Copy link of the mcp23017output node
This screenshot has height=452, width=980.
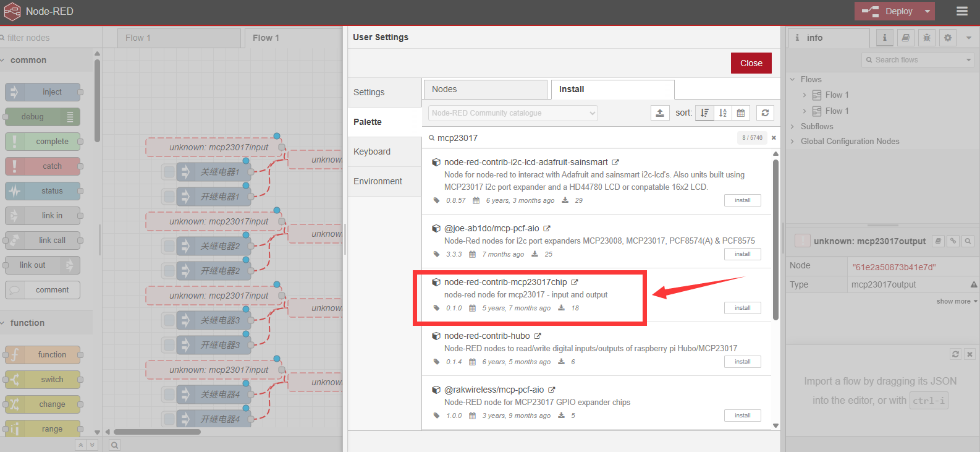pyautogui.click(x=953, y=241)
